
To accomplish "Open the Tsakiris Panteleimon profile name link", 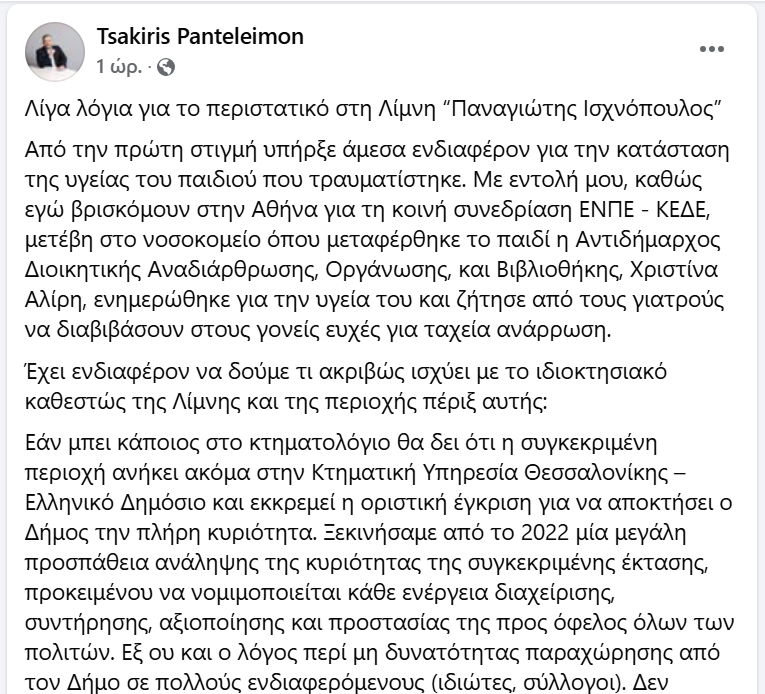I will click(200, 37).
